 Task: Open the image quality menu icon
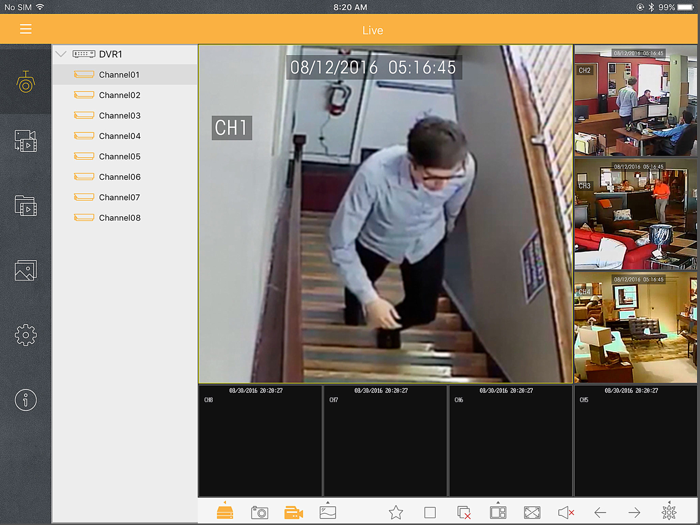click(x=328, y=512)
